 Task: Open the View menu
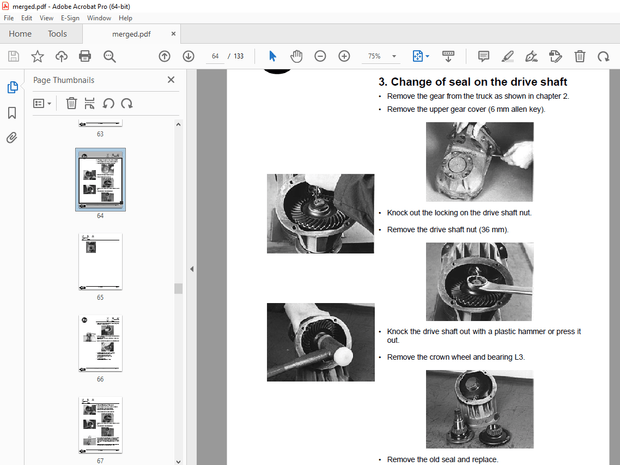[46, 18]
